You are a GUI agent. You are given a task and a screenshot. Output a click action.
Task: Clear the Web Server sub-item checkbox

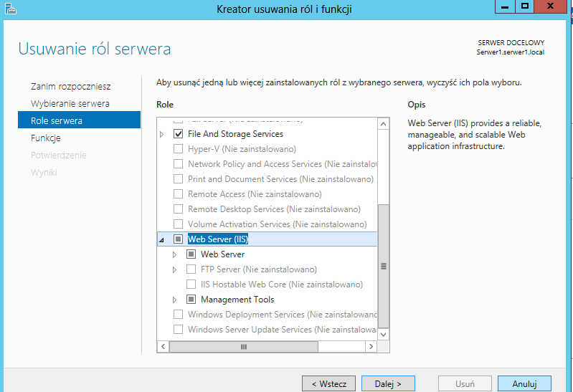coord(191,254)
